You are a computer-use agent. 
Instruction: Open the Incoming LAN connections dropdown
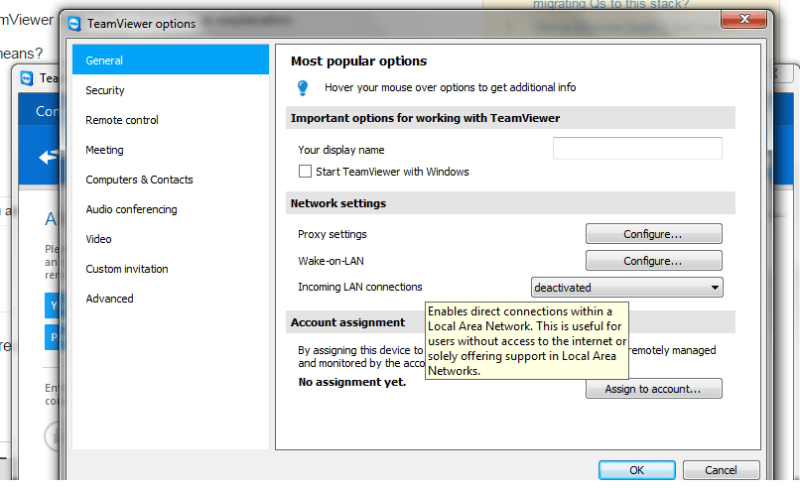tap(627, 287)
